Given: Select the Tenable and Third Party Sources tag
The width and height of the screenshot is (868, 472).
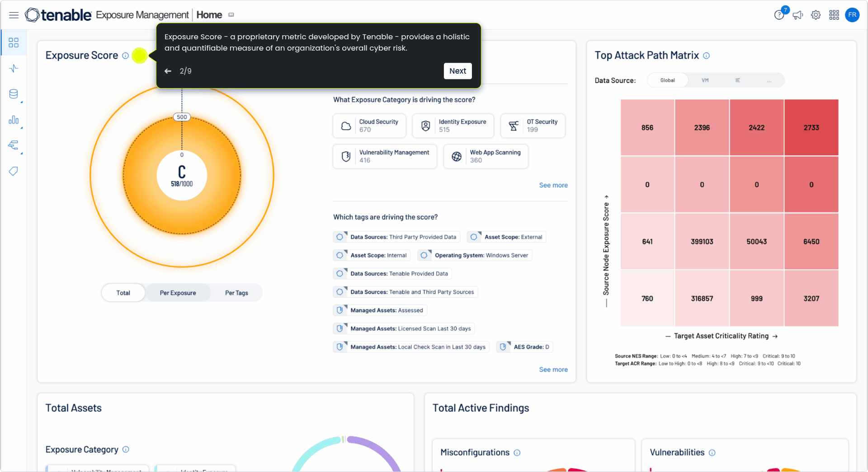Looking at the screenshot, I should tap(406, 292).
